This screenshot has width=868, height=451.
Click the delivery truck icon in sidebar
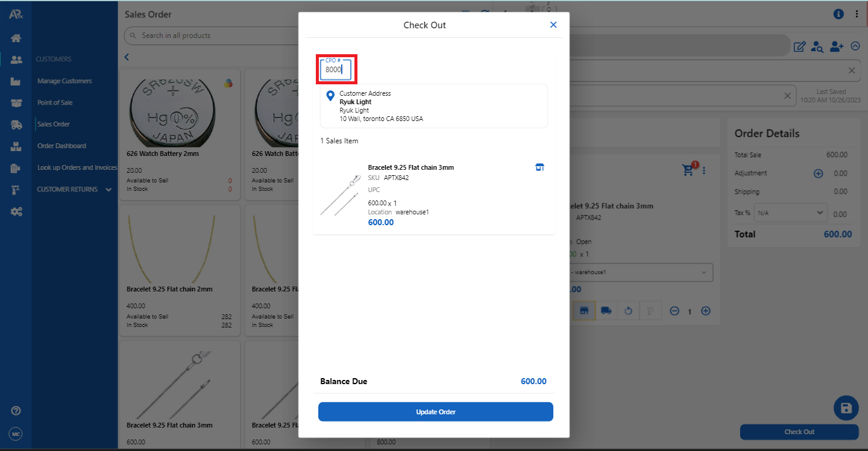point(16,125)
